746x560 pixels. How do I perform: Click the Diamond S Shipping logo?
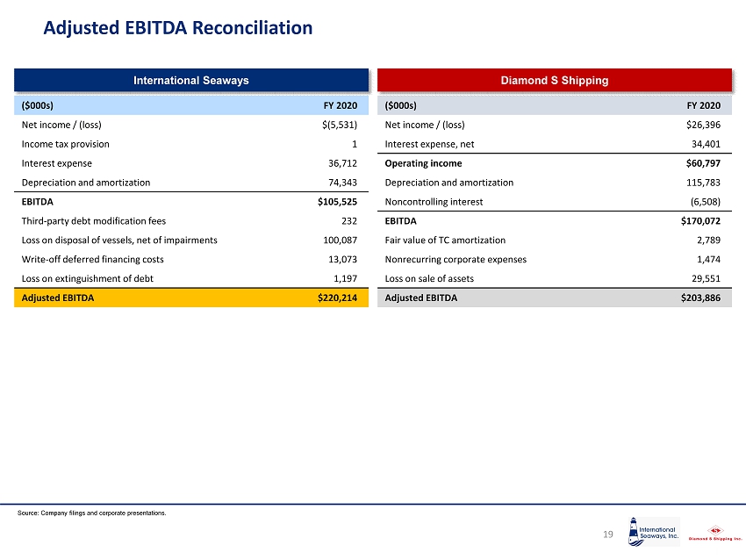(712, 534)
